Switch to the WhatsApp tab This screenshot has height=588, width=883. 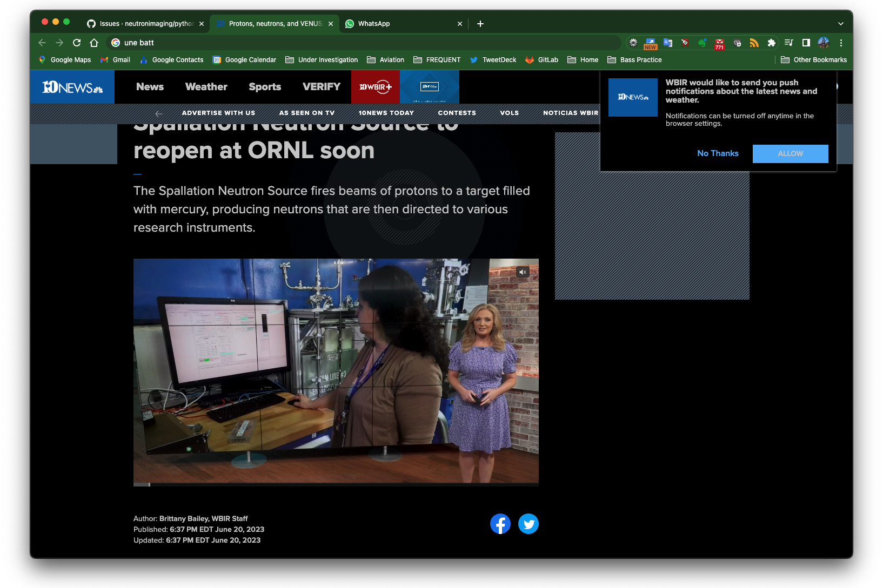[400, 24]
